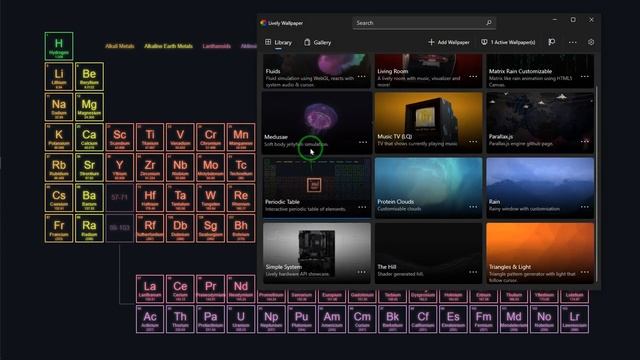The image size is (640, 360).
Task: Click the Lithium (Li) element tile
Action: click(x=59, y=77)
